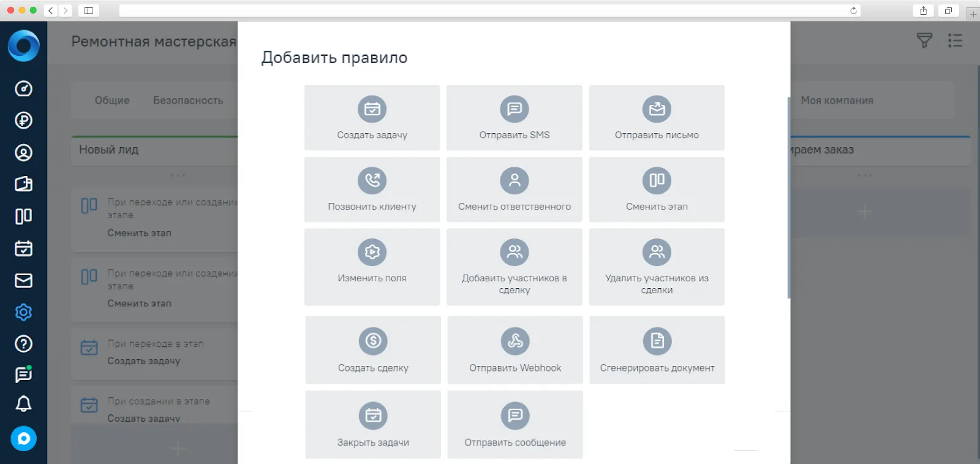Open the contacts person icon in sidebar
Viewport: 980px width, 464px height.
coord(23,153)
